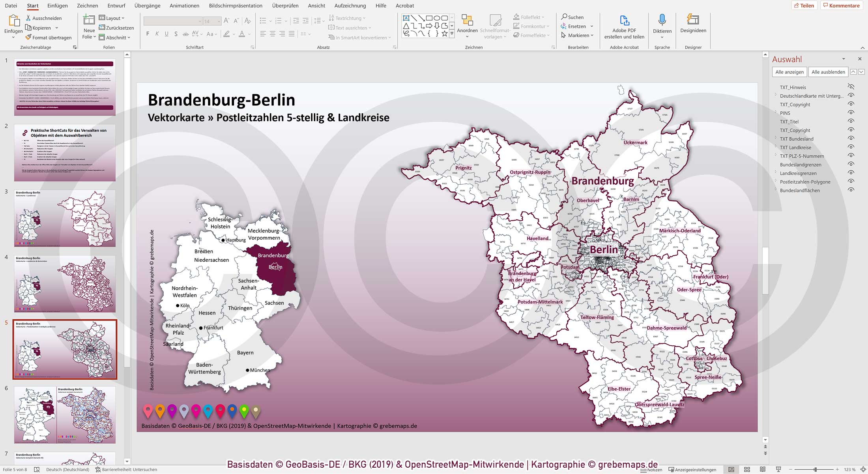Image resolution: width=868 pixels, height=474 pixels.
Task: Toggle visibility of Landkreisgrenzen
Action: tap(851, 173)
